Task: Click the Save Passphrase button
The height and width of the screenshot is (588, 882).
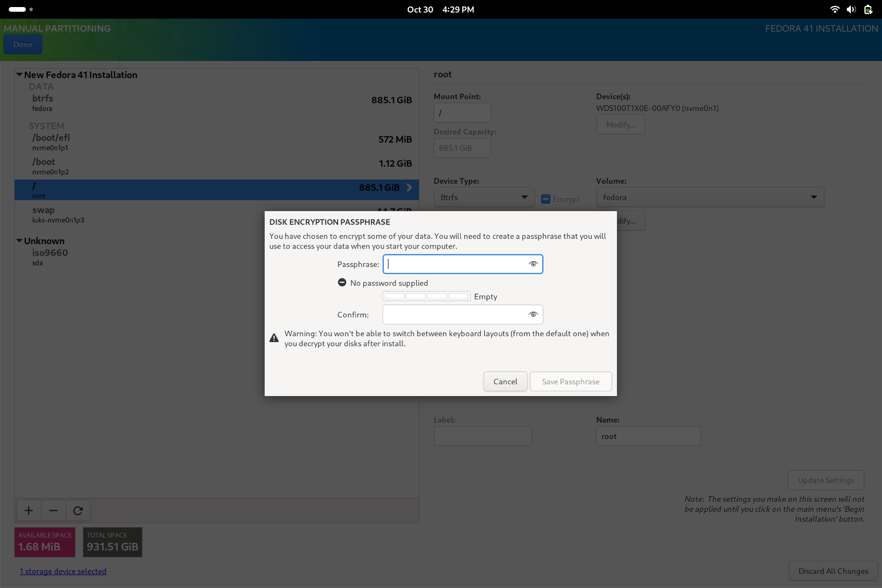Action: [x=570, y=382]
